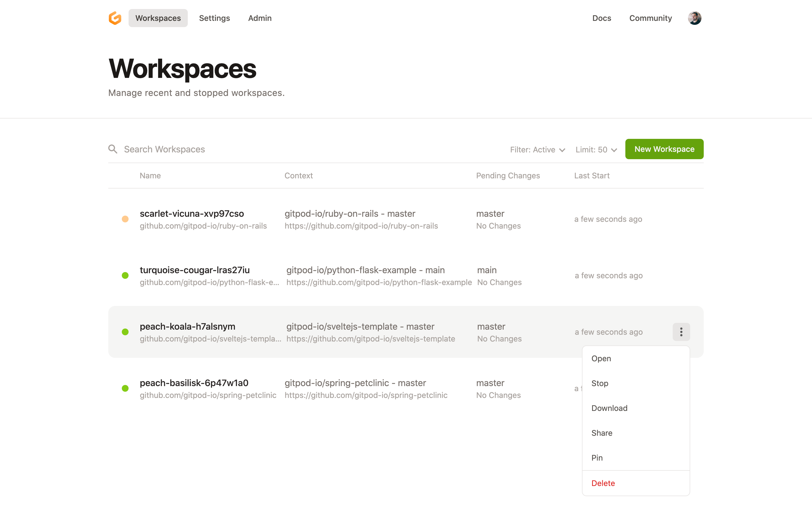
Task: Click the 'Manage recent and stopped workspaces.' subtitle
Action: [x=196, y=93]
